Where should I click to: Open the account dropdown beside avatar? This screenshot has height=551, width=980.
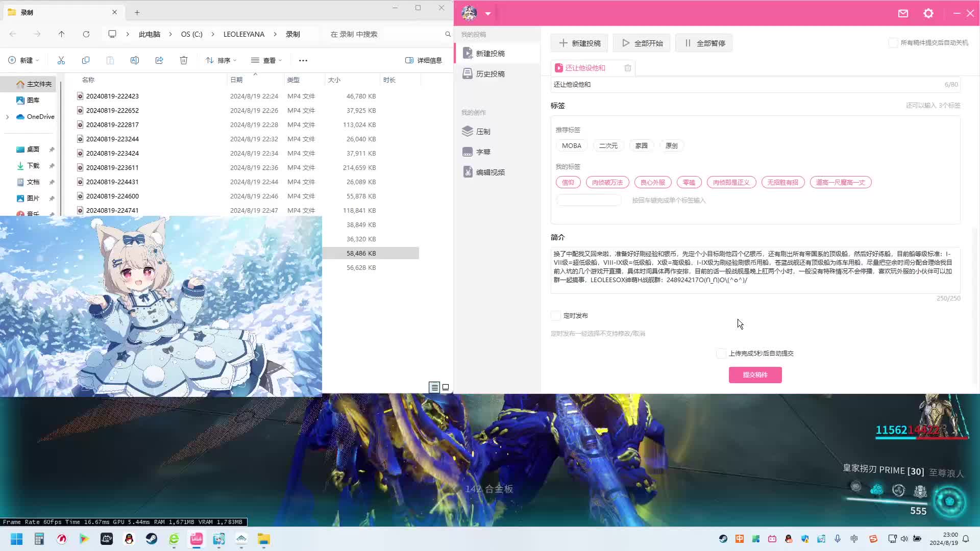488,14
